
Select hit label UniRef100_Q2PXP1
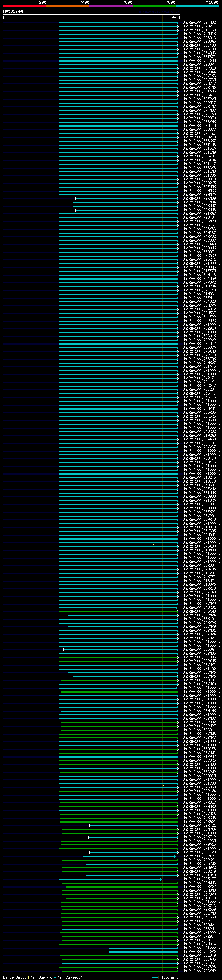pyautogui.click(x=199, y=856)
